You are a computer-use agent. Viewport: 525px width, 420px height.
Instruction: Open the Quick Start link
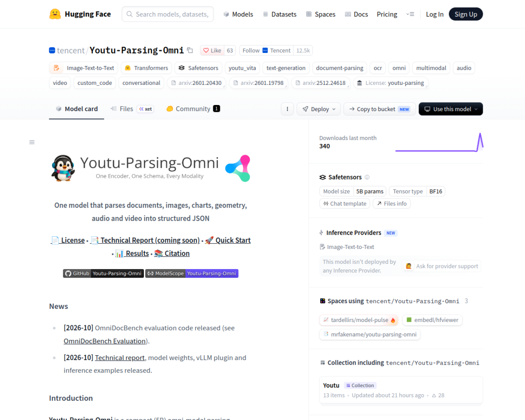point(228,240)
